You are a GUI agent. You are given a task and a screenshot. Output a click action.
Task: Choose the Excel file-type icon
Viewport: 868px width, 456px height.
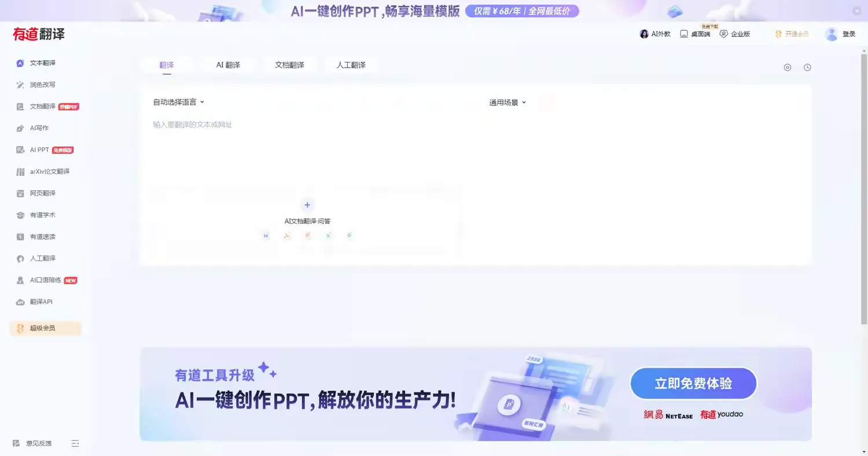328,236
